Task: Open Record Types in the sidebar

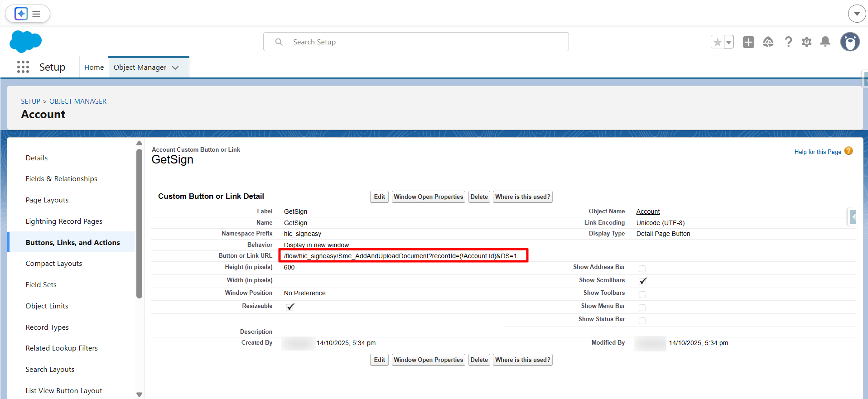Action: coord(47,327)
